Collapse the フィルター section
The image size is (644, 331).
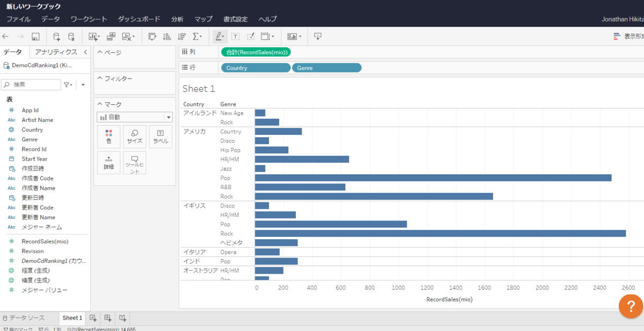[99, 78]
